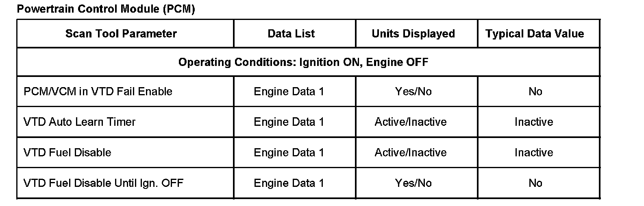The height and width of the screenshot is (206, 644).
Task: Select Active/Inactive units in VTD Fuel Disable row
Action: coord(411,152)
